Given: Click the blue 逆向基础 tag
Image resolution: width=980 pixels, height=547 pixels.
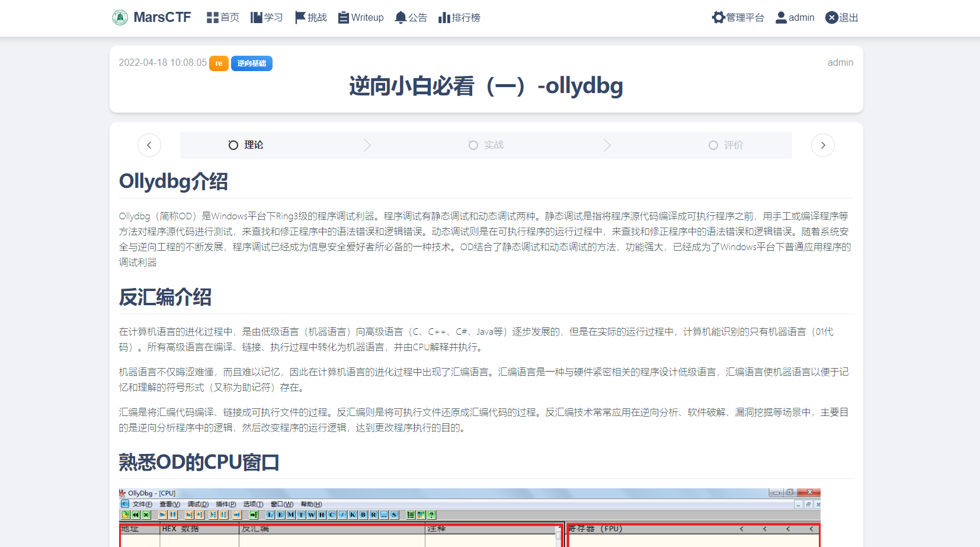Looking at the screenshot, I should 252,63.
